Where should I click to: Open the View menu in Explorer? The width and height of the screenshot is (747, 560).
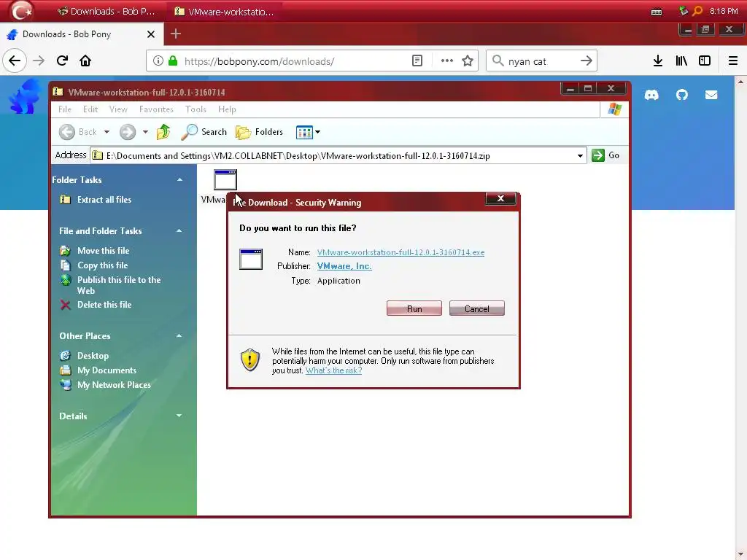coord(118,109)
